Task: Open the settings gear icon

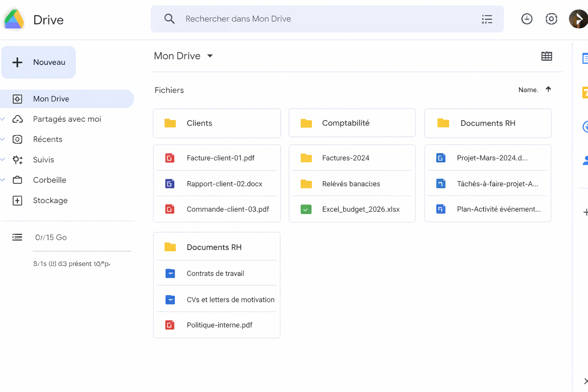Action: coord(551,19)
